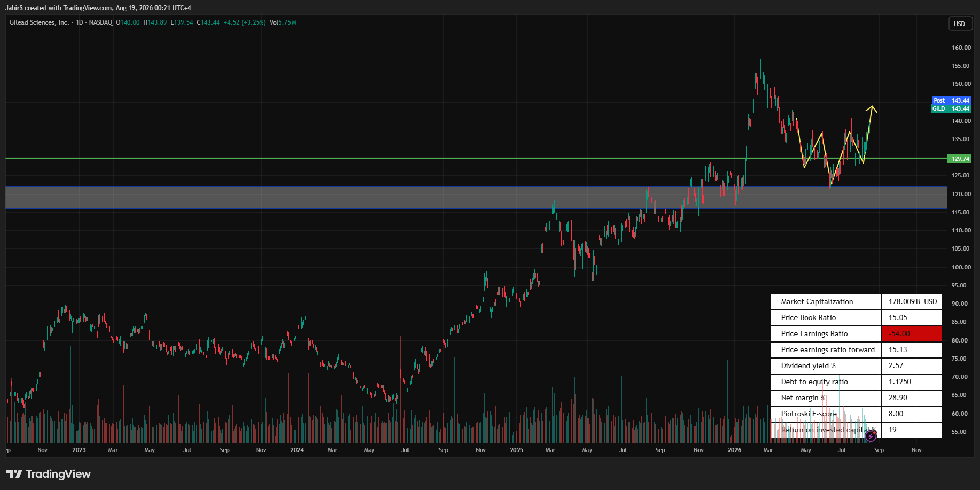Viewport: 980px width, 490px height.
Task: Click the Gilead Sciences, Inc. symbol title
Action: click(39, 22)
